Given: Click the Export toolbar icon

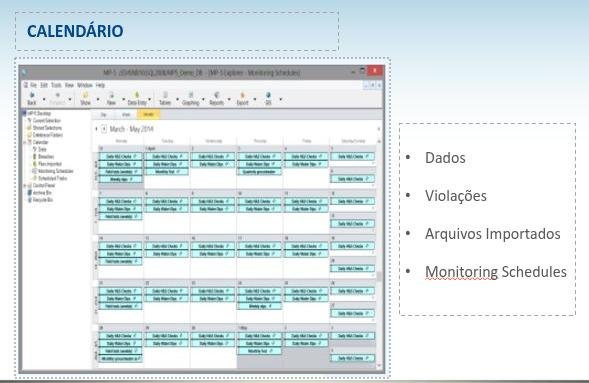Looking at the screenshot, I should point(242,99).
